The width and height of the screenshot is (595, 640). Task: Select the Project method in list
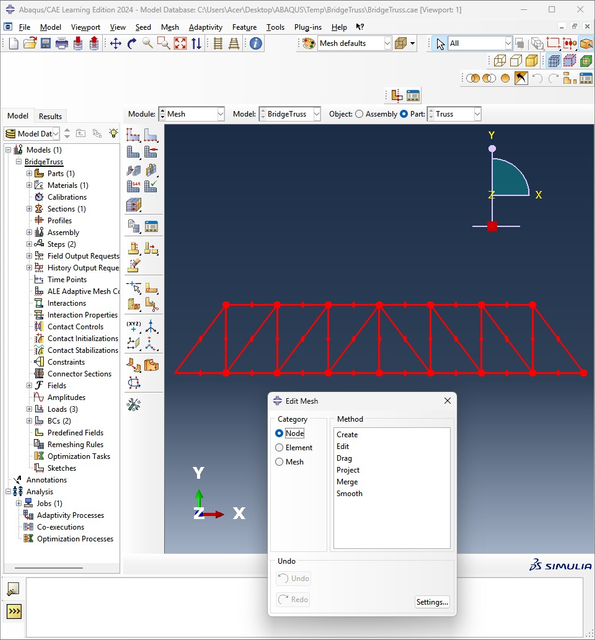(x=348, y=470)
